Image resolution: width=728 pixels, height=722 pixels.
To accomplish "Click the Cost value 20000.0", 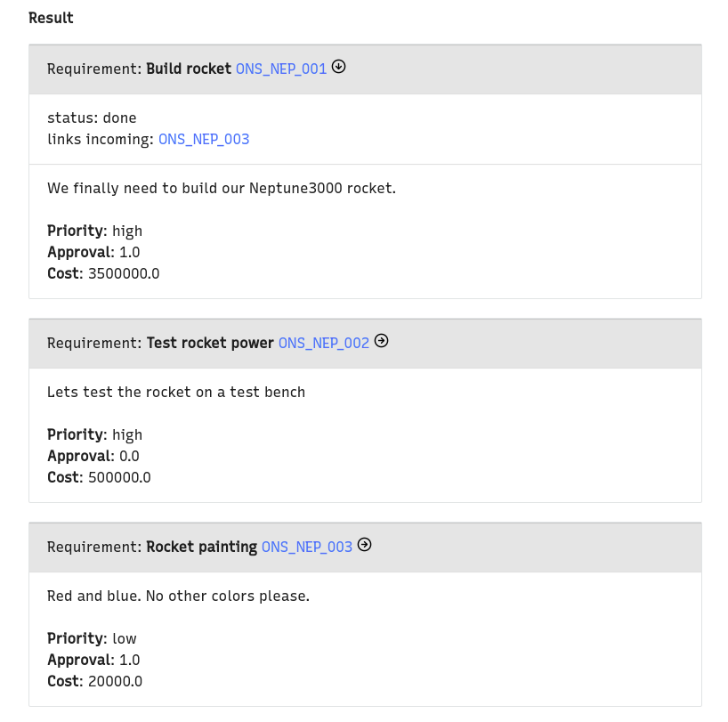I will tap(115, 681).
